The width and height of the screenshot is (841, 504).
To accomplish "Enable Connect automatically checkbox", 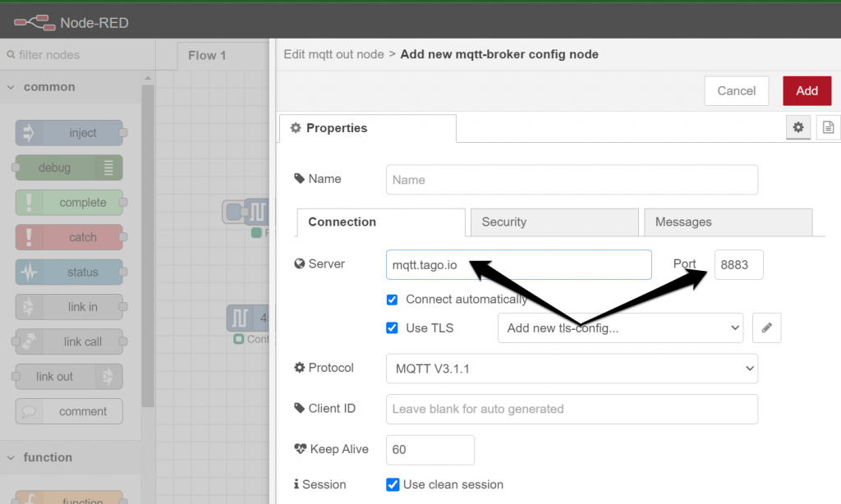I will 392,299.
